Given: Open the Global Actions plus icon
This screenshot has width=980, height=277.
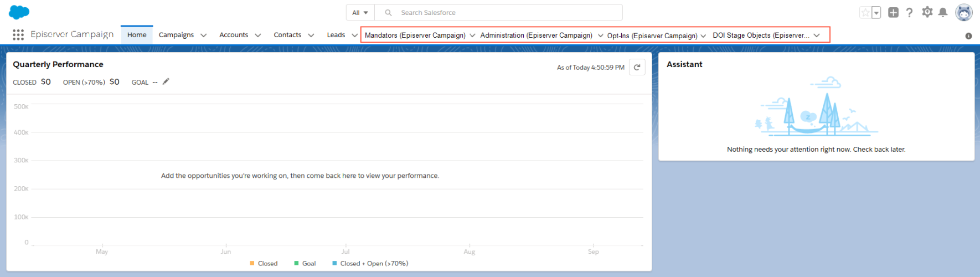Looking at the screenshot, I should 893,12.
